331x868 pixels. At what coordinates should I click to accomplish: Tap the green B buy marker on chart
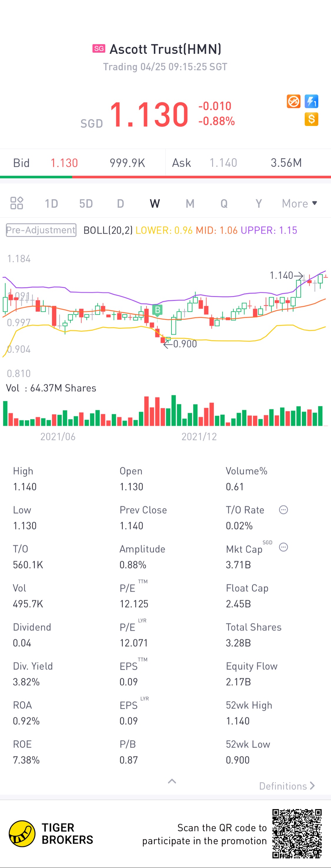click(157, 310)
